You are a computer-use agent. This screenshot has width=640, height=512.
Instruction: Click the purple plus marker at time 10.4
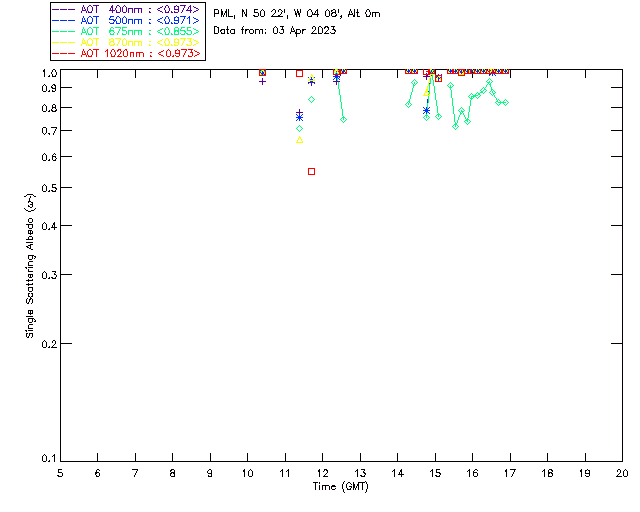coord(262,82)
